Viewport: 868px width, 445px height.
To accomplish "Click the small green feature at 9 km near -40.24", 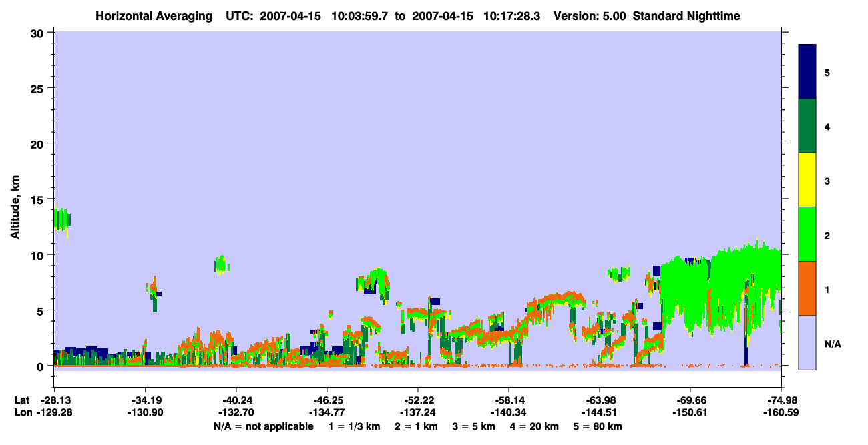I will click(x=222, y=265).
